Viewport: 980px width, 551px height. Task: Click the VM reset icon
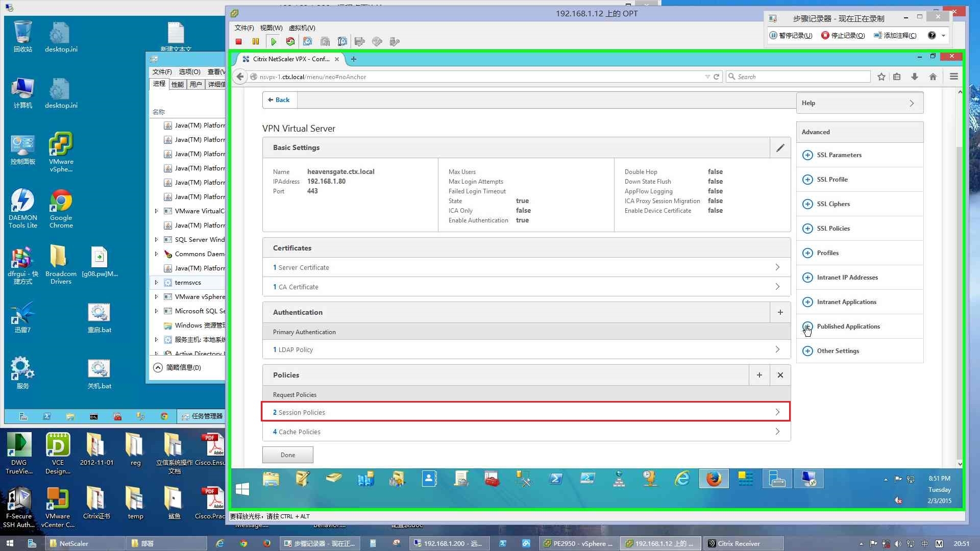pos(290,41)
